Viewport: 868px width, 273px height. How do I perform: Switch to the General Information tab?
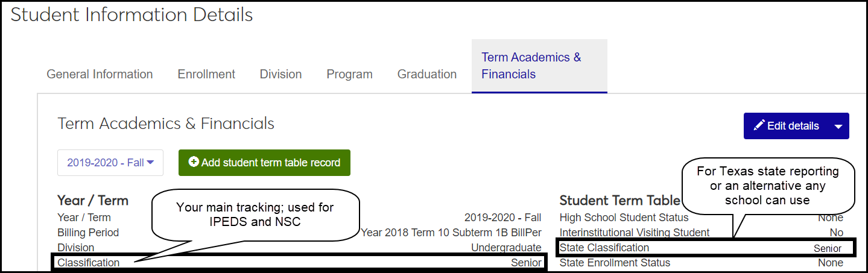100,74
